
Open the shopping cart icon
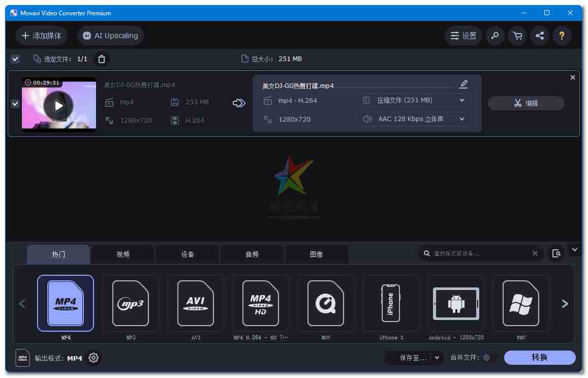tap(517, 36)
